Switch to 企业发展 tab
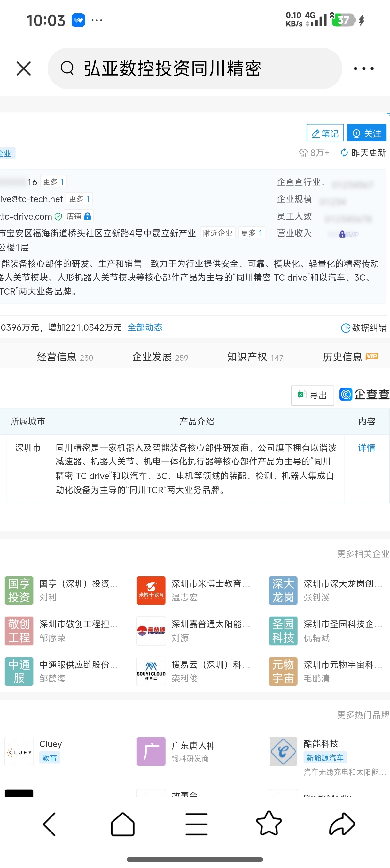The width and height of the screenshot is (390, 868). (160, 357)
